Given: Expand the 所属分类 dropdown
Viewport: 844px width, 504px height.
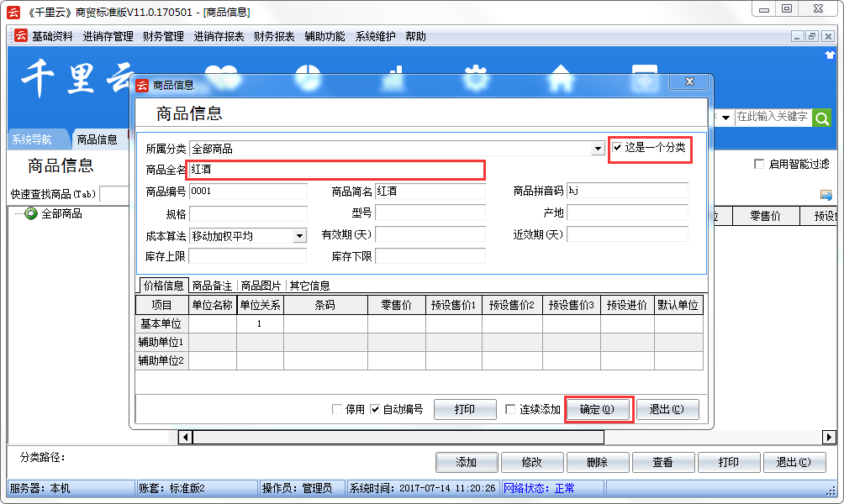Looking at the screenshot, I should coord(598,149).
